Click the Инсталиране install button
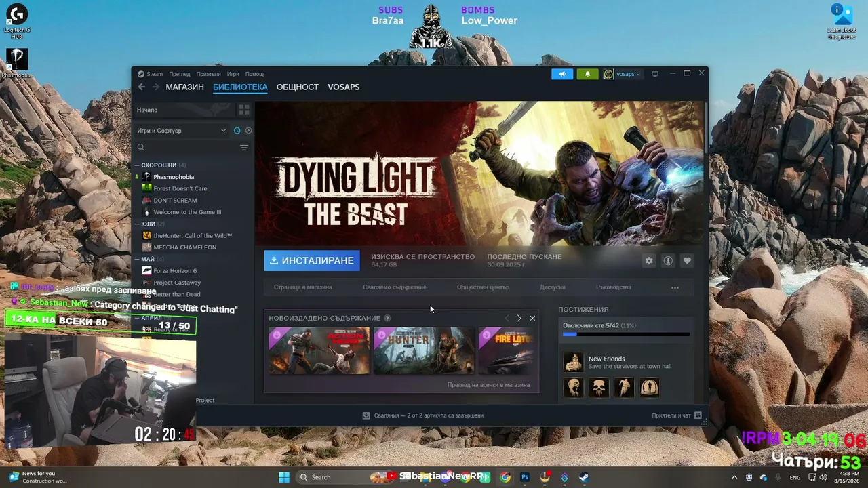 (312, 260)
